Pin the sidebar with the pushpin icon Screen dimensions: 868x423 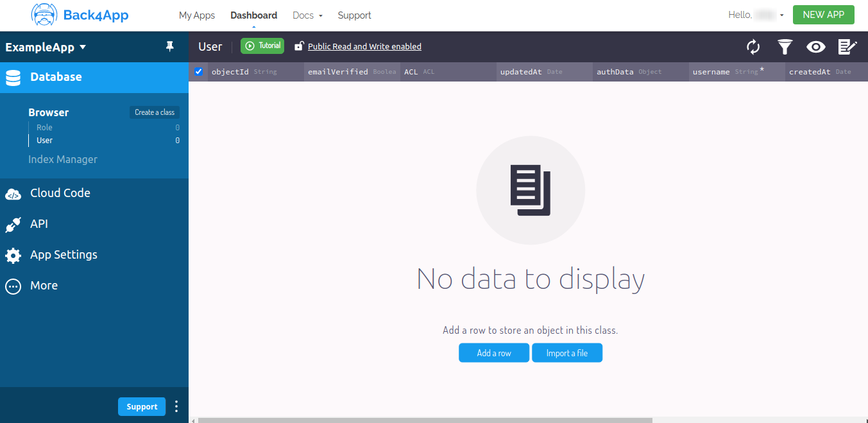(169, 46)
